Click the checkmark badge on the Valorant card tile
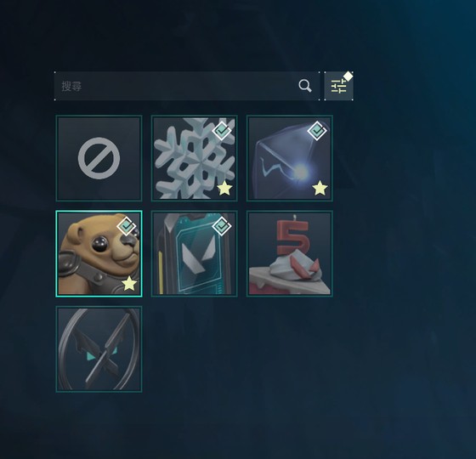The image size is (476, 459). 222,226
